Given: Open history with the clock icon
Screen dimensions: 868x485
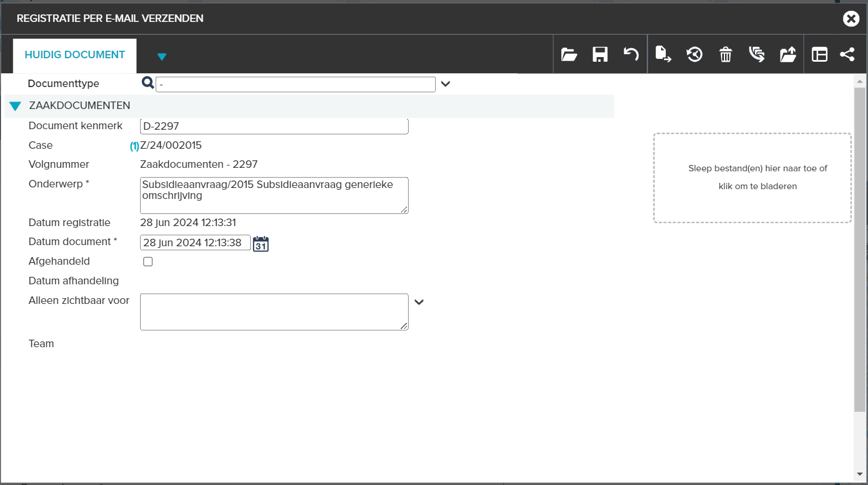Looking at the screenshot, I should click(x=695, y=54).
